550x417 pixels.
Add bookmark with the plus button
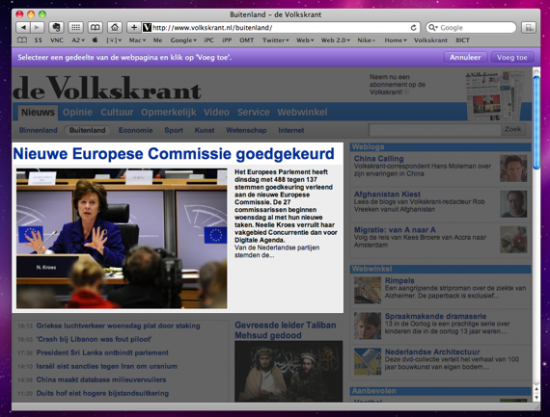click(134, 27)
